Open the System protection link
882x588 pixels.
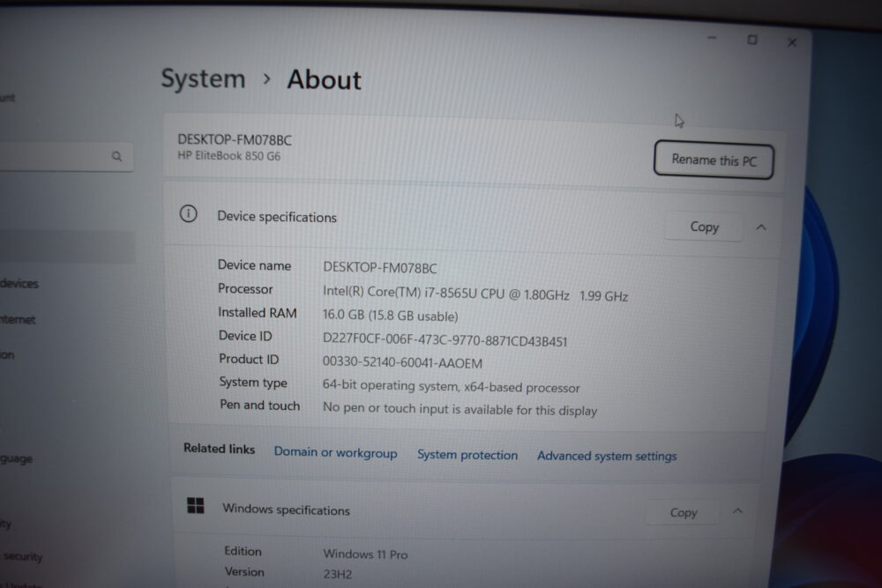[467, 455]
